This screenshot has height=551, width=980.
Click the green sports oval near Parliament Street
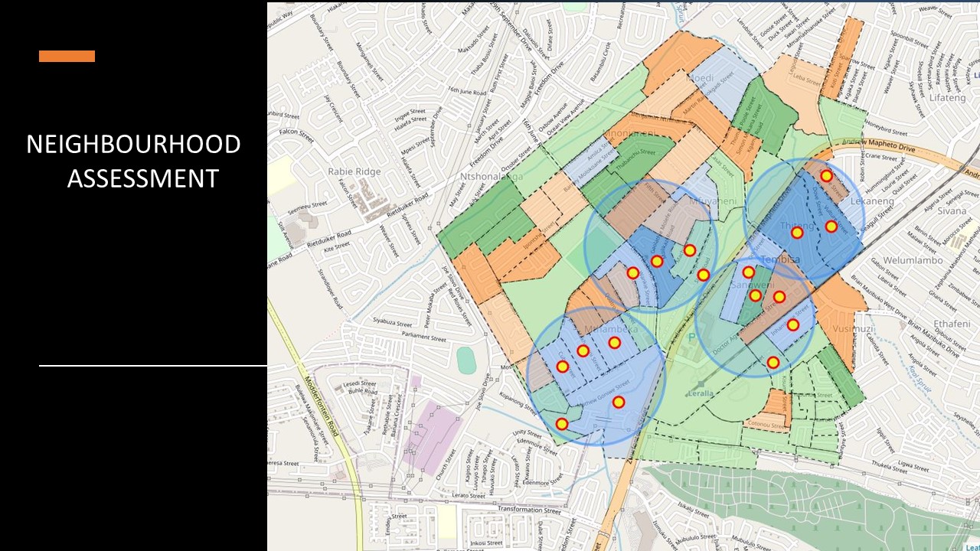(465, 359)
